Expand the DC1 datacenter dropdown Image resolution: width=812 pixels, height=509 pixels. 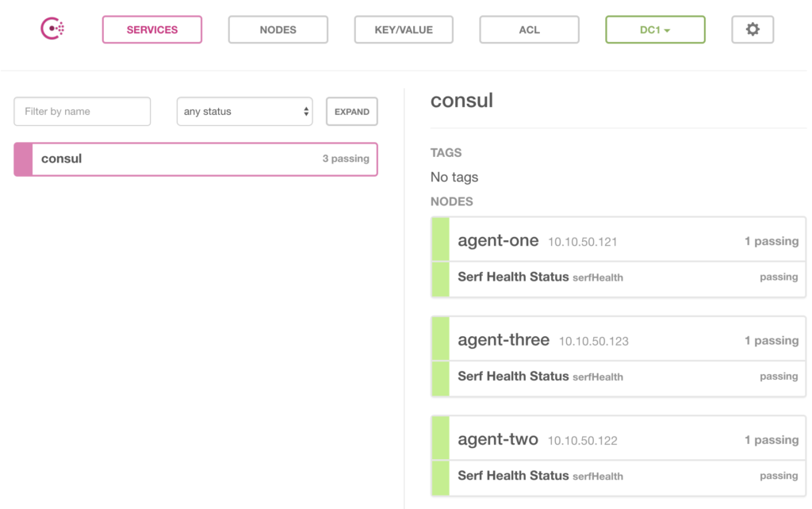coord(655,30)
